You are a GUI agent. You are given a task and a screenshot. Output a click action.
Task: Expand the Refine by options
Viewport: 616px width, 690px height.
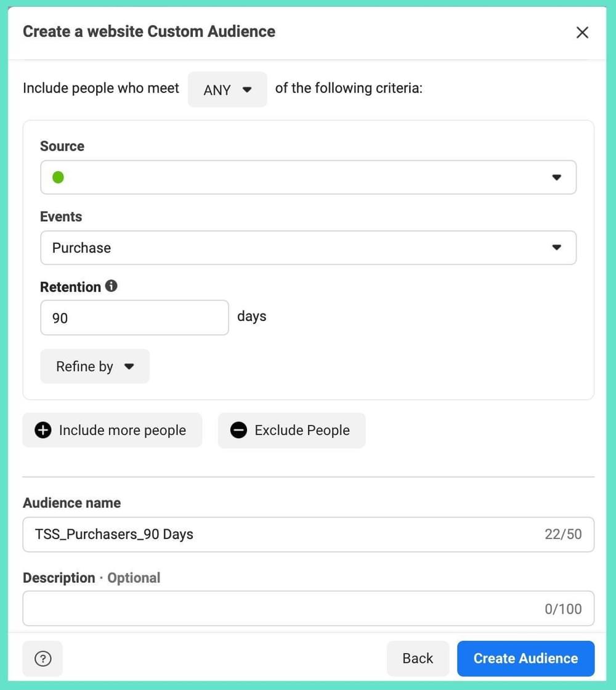[95, 366]
